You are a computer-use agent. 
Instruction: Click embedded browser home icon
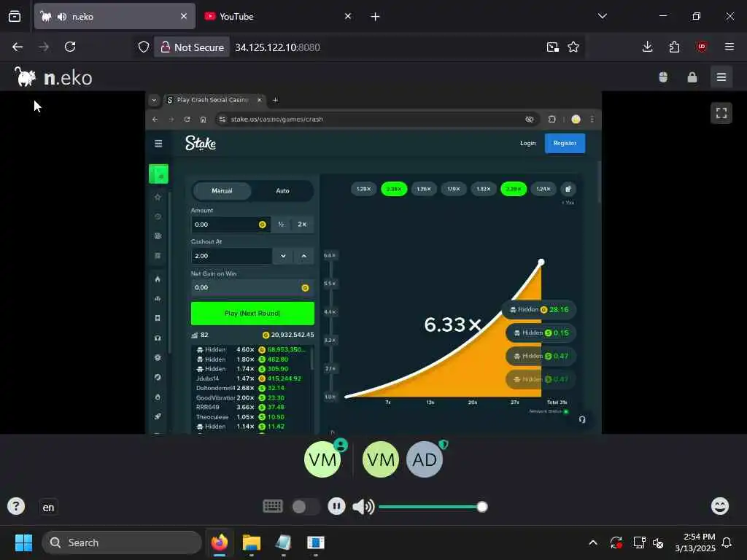[203, 119]
